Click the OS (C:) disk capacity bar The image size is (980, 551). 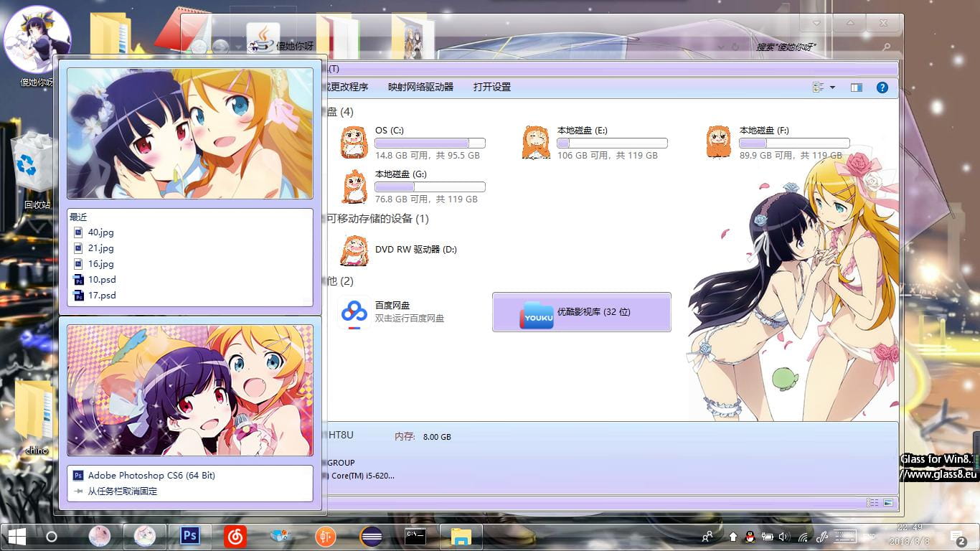coord(430,142)
